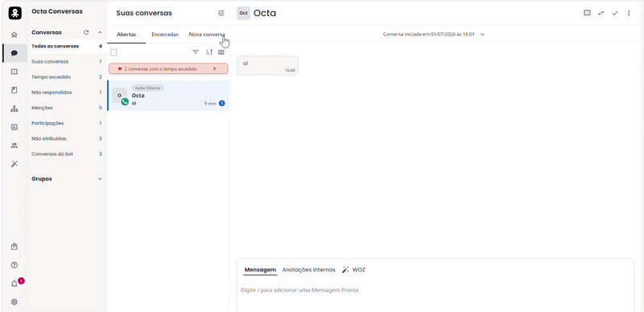
Task: Click the Conversas section label
Action: pyautogui.click(x=47, y=32)
